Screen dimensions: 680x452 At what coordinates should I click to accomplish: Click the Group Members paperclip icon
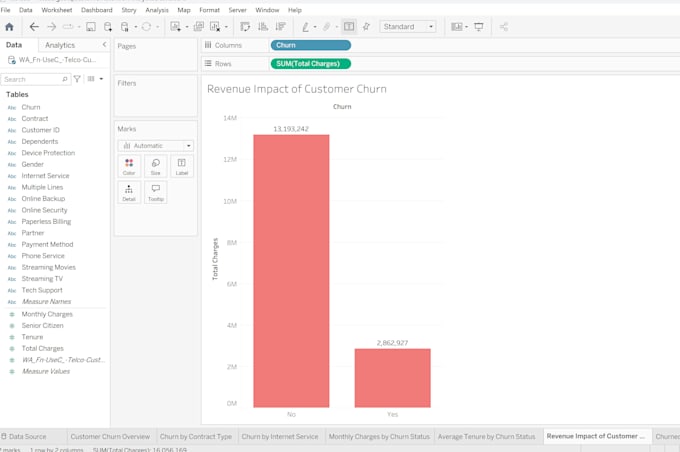(x=327, y=27)
